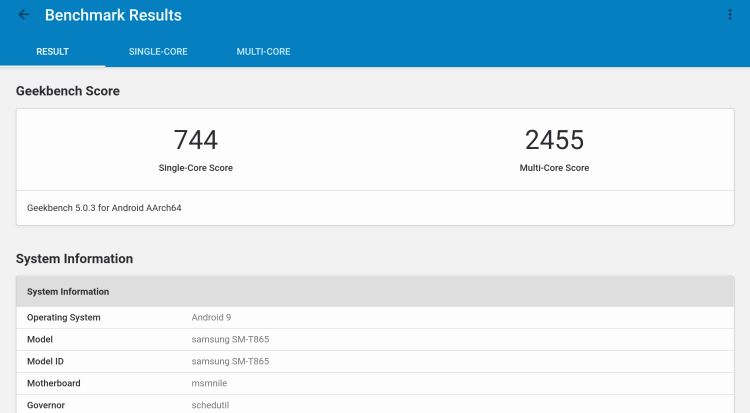The height and width of the screenshot is (413, 750).
Task: Tap the back arrow icon
Action: (24, 15)
